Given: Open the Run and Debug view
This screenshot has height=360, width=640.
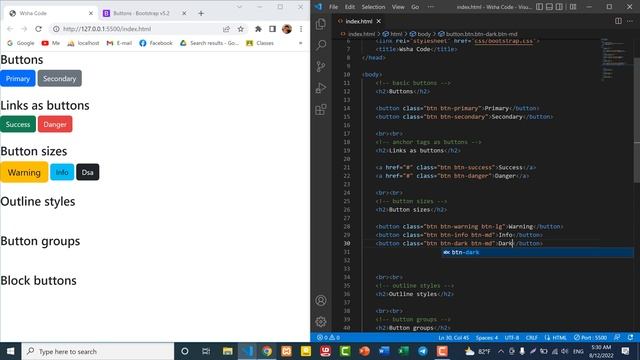Looking at the screenshot, I should point(321,88).
